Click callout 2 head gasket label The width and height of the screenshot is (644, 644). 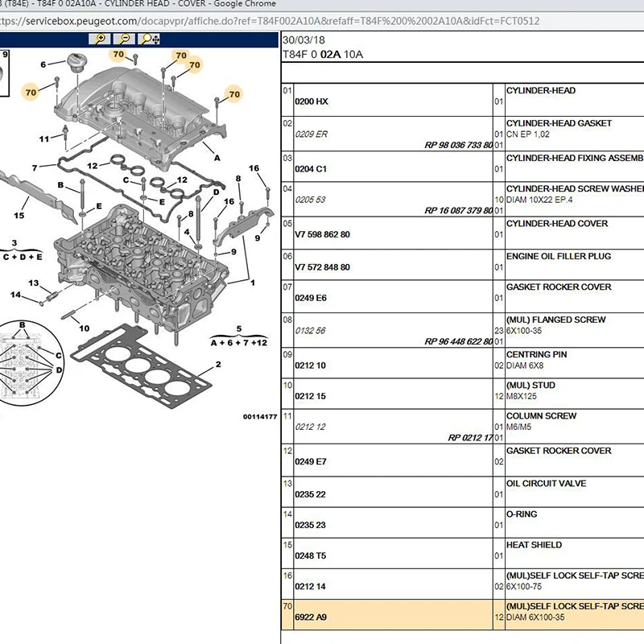point(218,365)
